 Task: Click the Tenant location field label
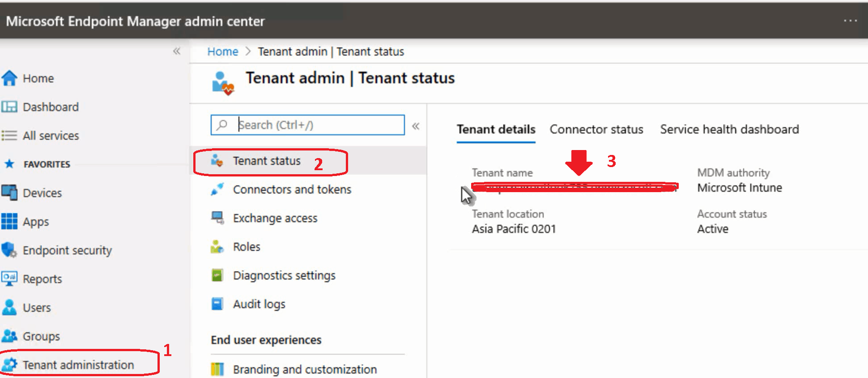point(508,214)
